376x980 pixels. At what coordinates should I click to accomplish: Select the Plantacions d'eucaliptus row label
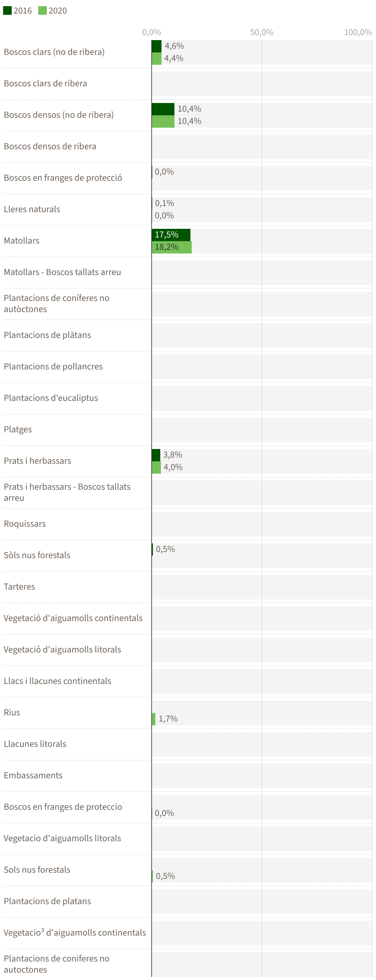(51, 398)
